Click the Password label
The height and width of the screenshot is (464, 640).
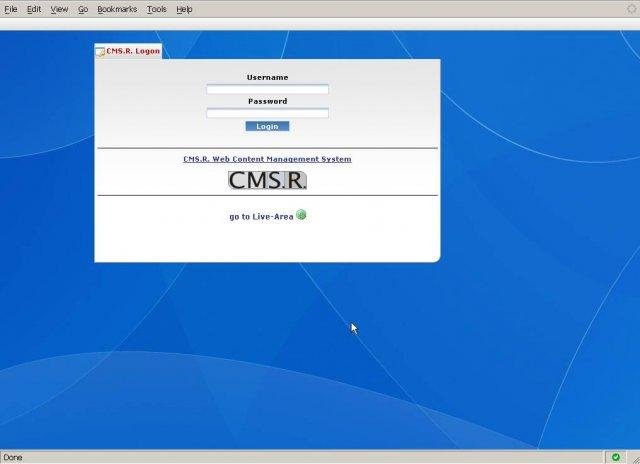tap(267, 101)
